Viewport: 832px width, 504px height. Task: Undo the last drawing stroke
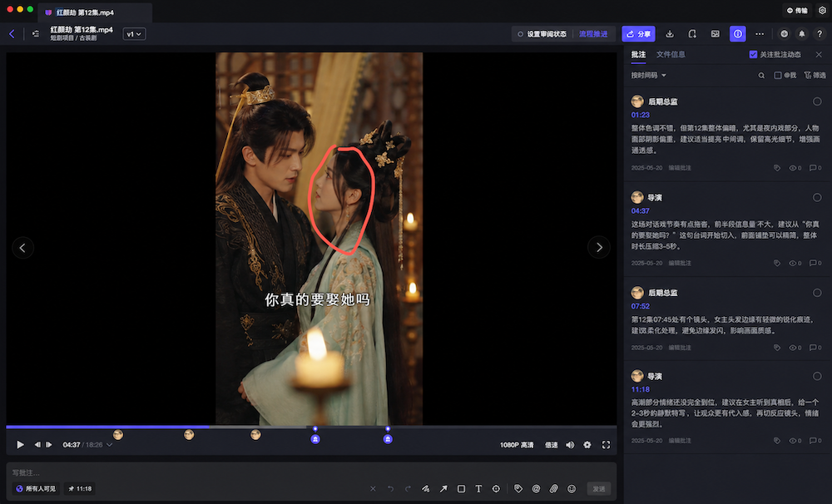[x=390, y=489]
